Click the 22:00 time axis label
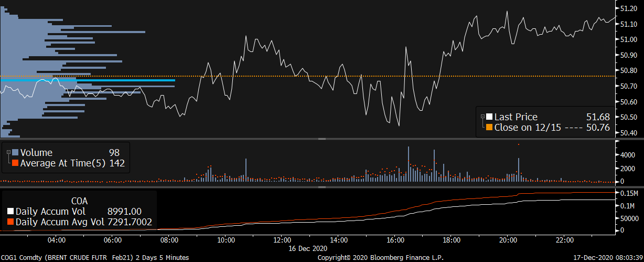The height and width of the screenshot is (262, 644). [564, 240]
